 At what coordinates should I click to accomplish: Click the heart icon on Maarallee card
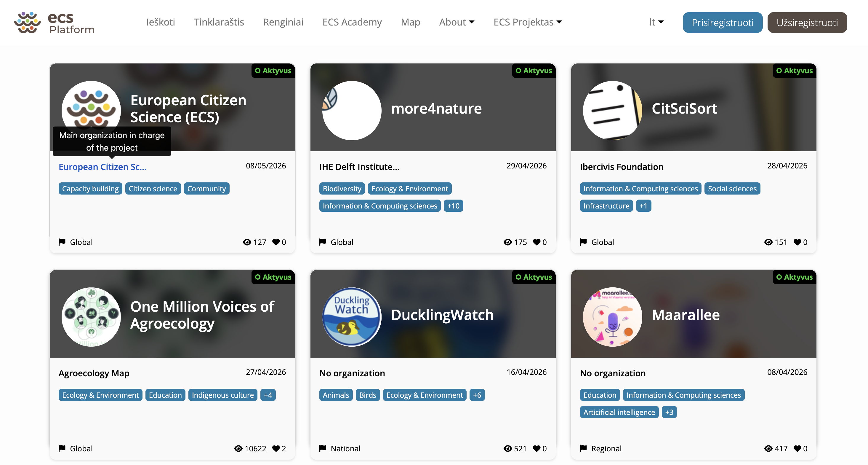point(797,448)
